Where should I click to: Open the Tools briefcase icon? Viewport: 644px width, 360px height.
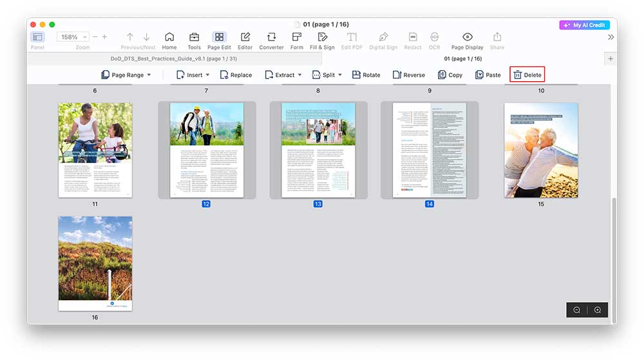click(194, 37)
